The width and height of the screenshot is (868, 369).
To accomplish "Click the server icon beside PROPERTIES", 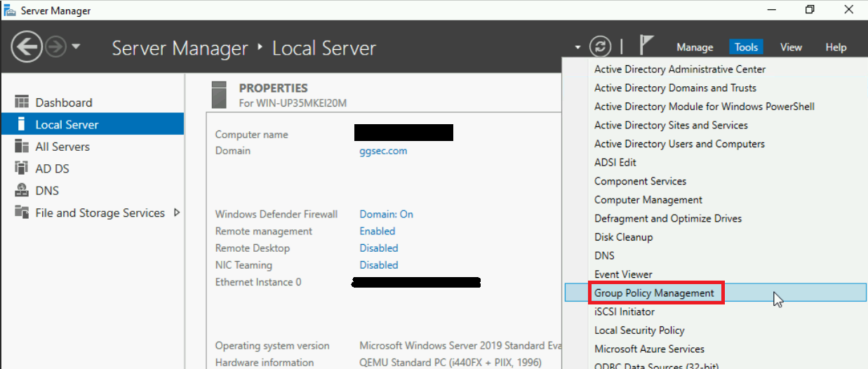I will tap(219, 95).
